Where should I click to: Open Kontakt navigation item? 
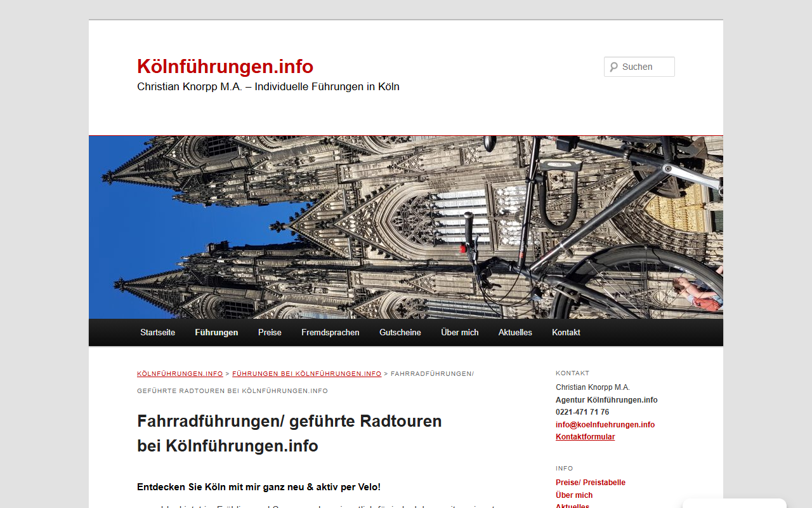(566, 333)
